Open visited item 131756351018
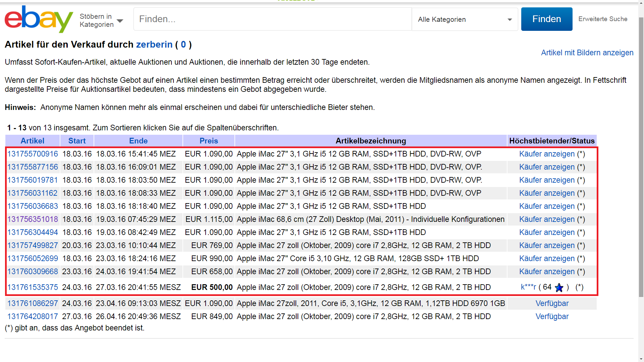The height and width of the screenshot is (362, 644). 33,219
